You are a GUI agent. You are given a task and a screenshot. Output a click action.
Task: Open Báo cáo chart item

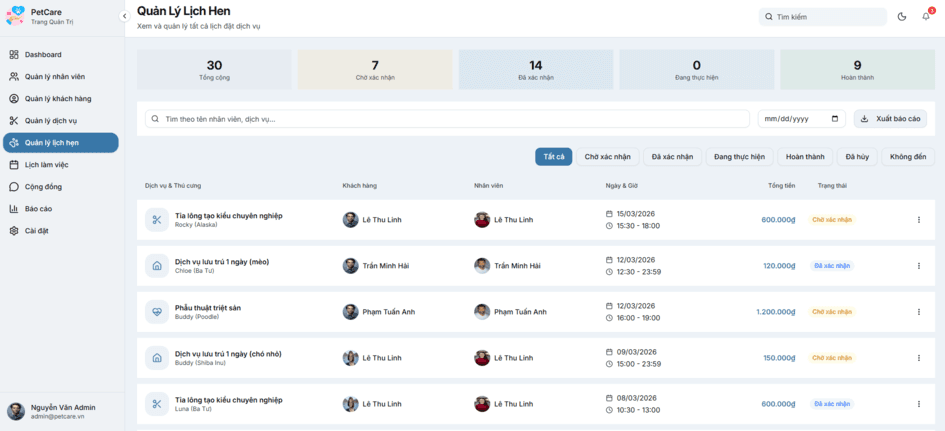38,209
